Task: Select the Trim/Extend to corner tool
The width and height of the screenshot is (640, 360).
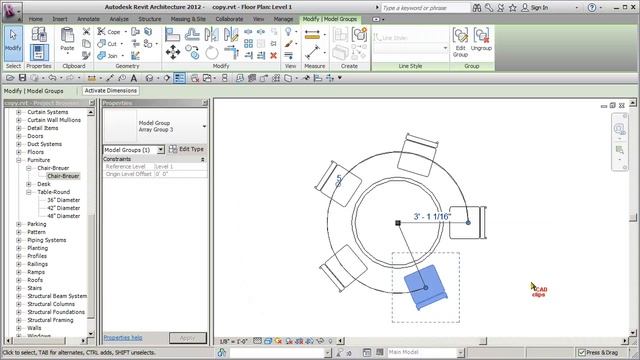Action: (231, 52)
